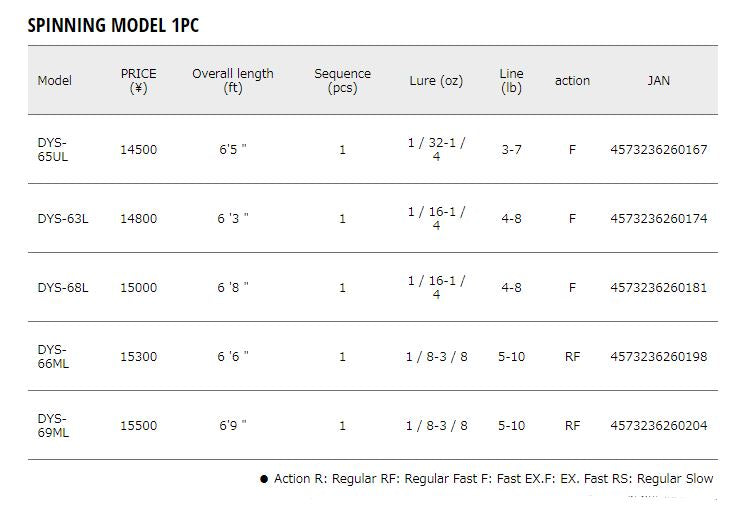The image size is (752, 511).
Task: Click the DYS-68L model cell
Action: point(63,288)
